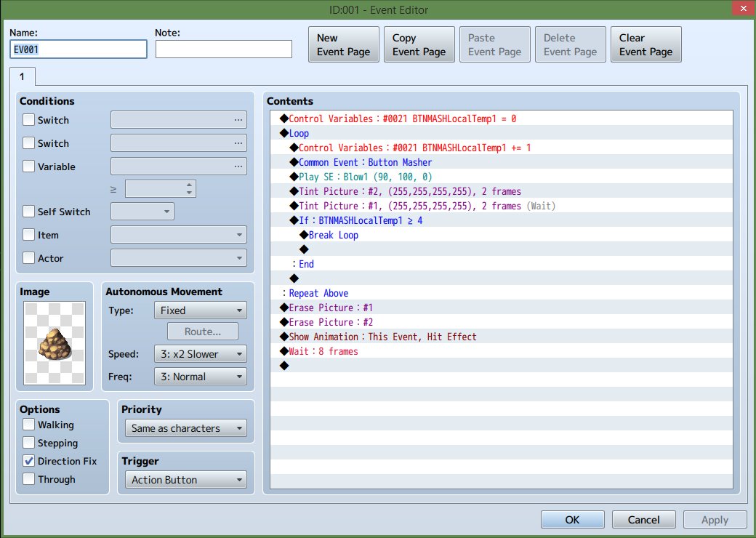The width and height of the screenshot is (756, 538).
Task: Select the 'Tint Picture: #2' command line
Action: [502, 191]
